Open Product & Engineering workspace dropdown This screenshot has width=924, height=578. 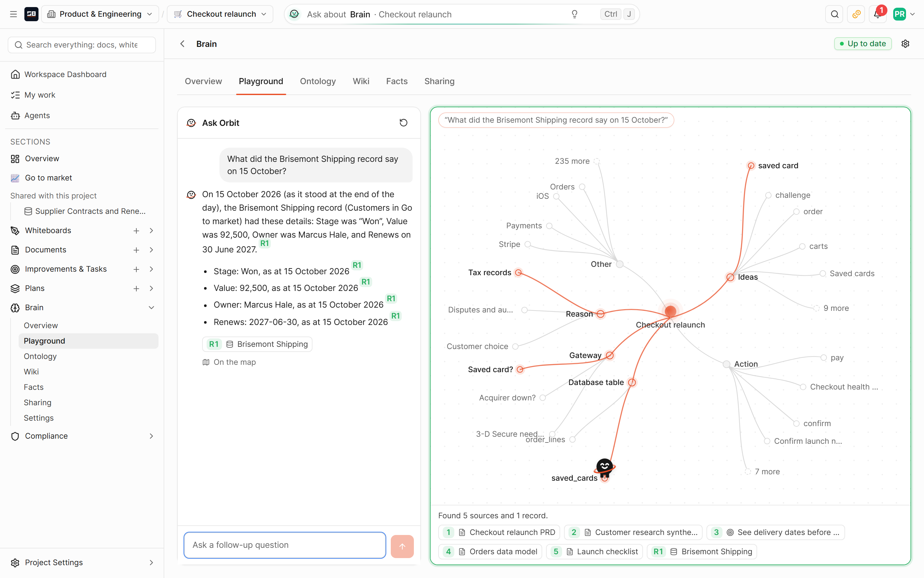100,14
